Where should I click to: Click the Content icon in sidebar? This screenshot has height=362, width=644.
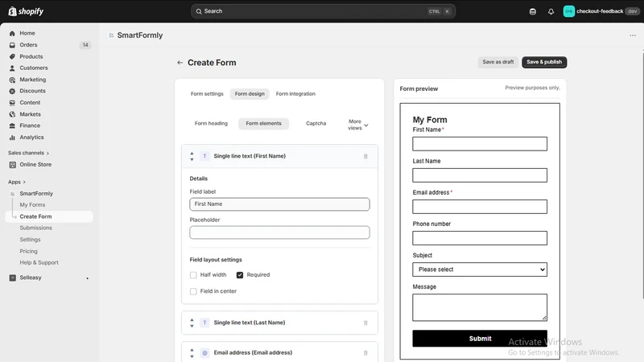coord(12,103)
